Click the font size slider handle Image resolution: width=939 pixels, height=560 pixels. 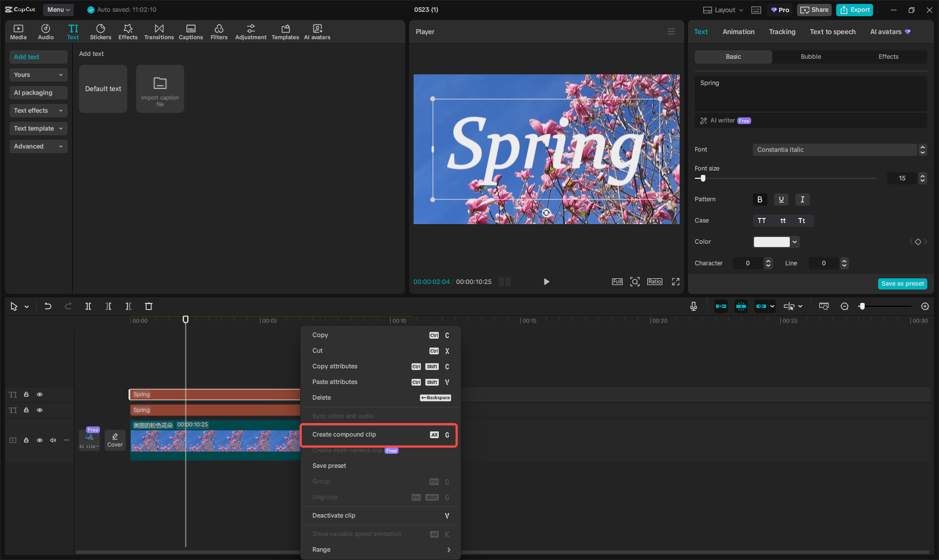pyautogui.click(x=703, y=178)
